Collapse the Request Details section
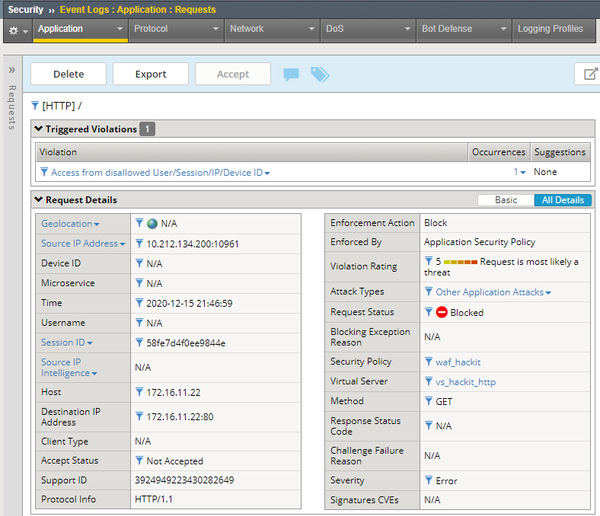Screen dimensions: 600x516 tap(39, 200)
